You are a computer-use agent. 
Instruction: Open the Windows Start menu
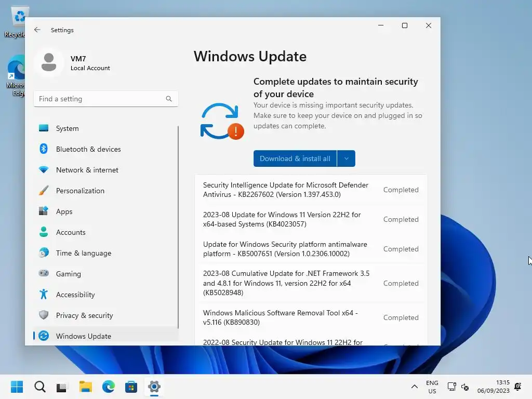pos(17,387)
